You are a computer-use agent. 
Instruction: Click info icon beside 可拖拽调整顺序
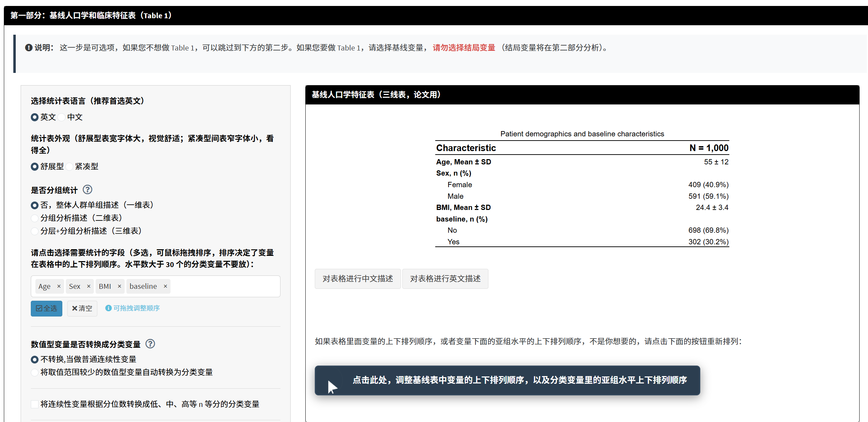tap(109, 308)
